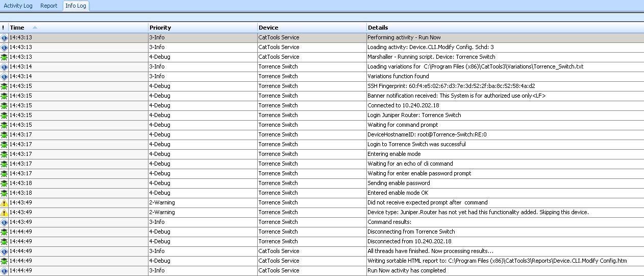This screenshot has width=644, height=276.
Task: Select 'Did not receive expected prompt after command' text
Action: pyautogui.click(x=428, y=202)
